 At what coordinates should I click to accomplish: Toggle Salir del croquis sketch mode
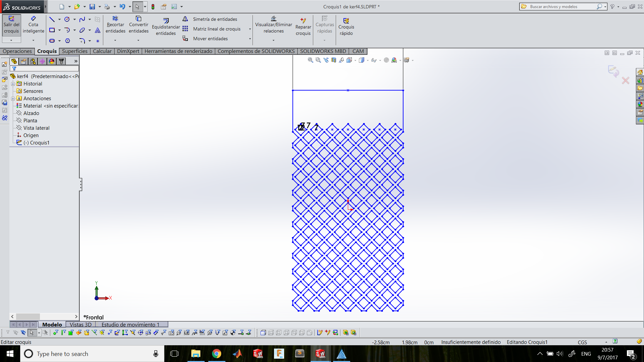pyautogui.click(x=11, y=25)
